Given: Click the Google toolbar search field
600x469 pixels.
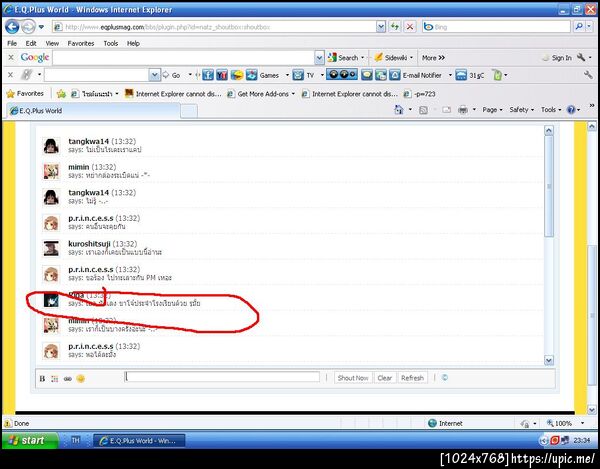Looking at the screenshot, I should [x=183, y=58].
